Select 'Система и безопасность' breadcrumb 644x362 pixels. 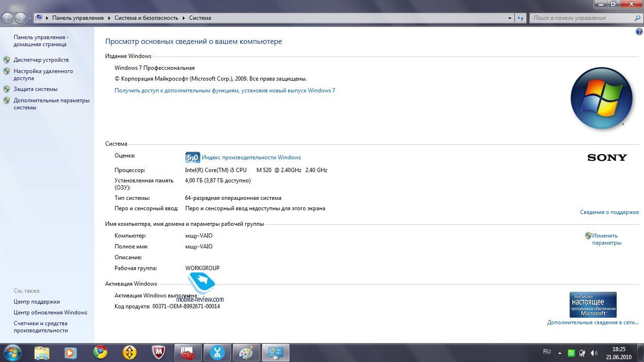tap(146, 18)
